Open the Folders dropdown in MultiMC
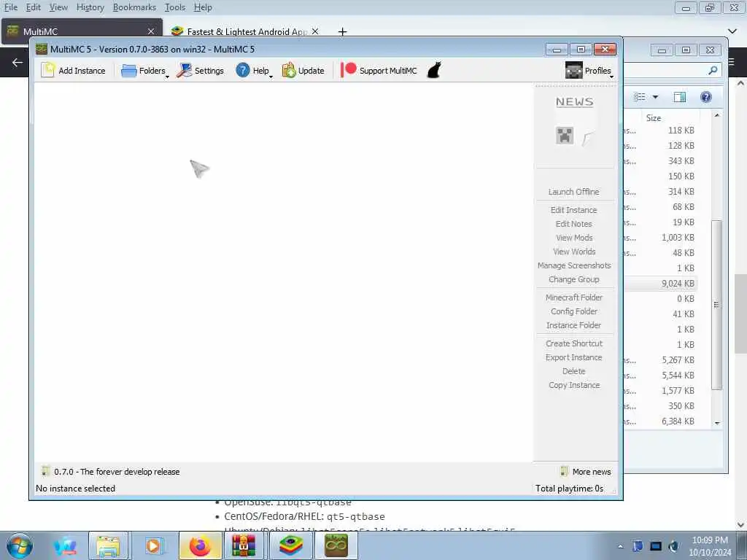 (145, 71)
